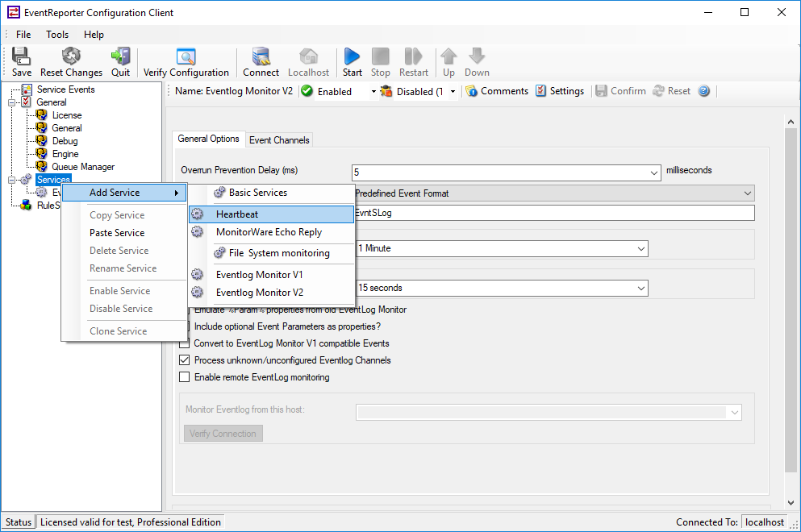Open the Tools menu
Screen dimensions: 801x532
pyautogui.click(x=57, y=34)
